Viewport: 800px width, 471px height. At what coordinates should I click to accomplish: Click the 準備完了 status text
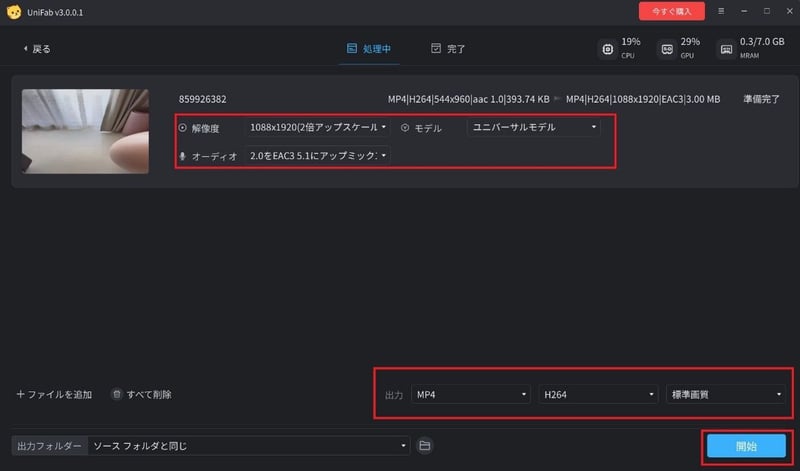click(x=761, y=99)
